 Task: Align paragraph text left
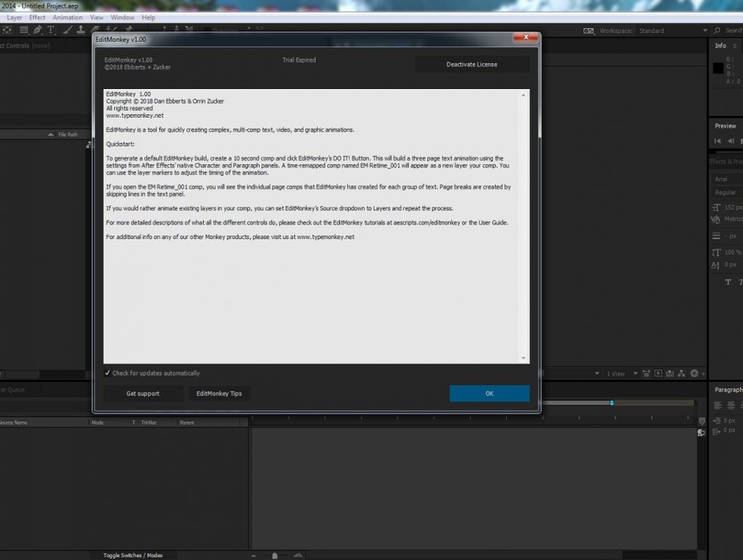(x=718, y=405)
